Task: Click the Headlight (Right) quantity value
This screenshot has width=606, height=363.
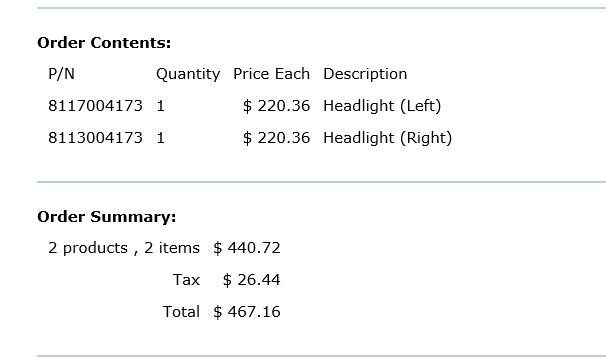Action: coord(161,138)
